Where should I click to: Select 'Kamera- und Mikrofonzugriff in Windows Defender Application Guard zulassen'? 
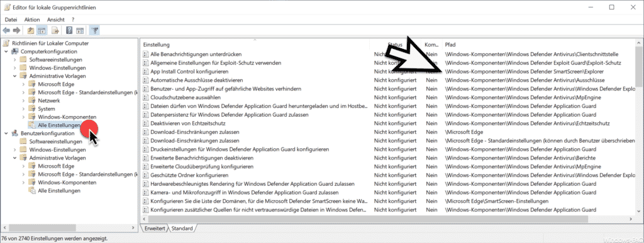[245, 192]
